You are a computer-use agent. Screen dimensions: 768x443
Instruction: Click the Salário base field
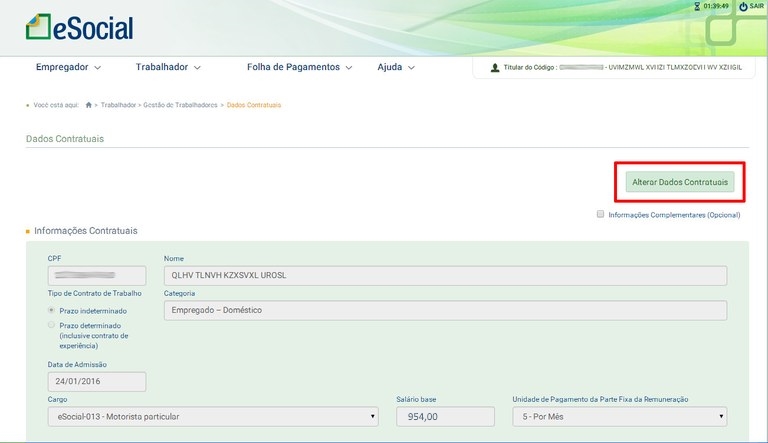coord(446,416)
